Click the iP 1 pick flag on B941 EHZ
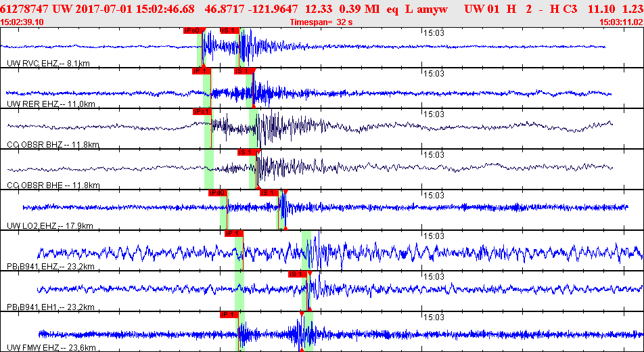 pyautogui.click(x=234, y=234)
